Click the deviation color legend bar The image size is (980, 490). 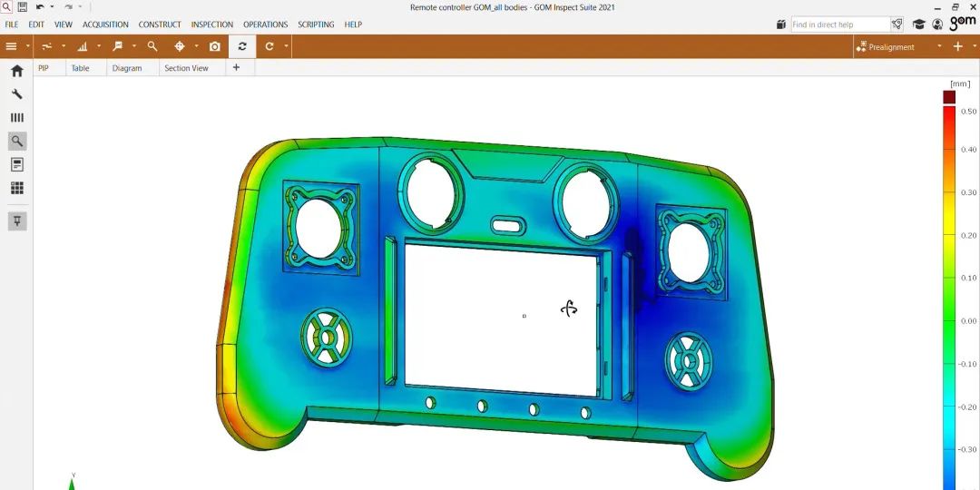point(949,298)
